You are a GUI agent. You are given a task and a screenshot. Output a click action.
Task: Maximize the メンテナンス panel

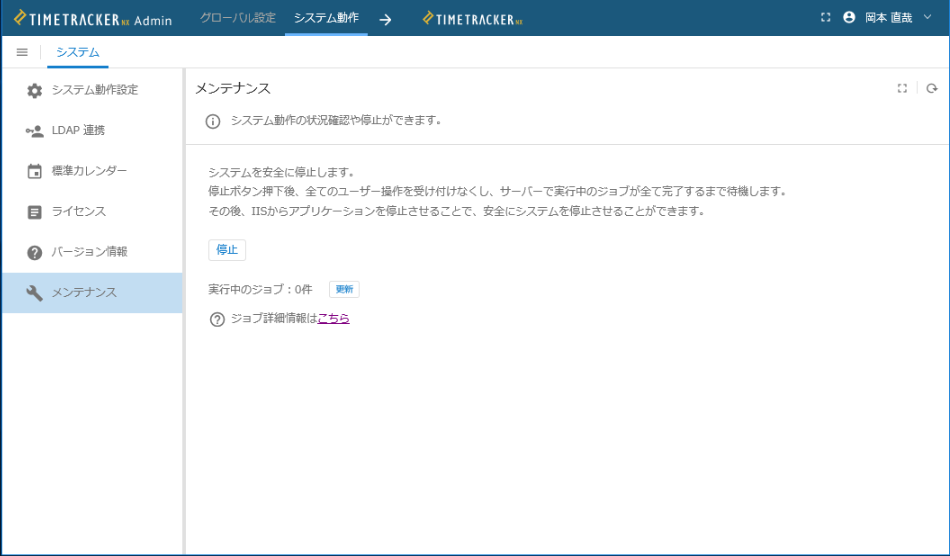pyautogui.click(x=902, y=88)
